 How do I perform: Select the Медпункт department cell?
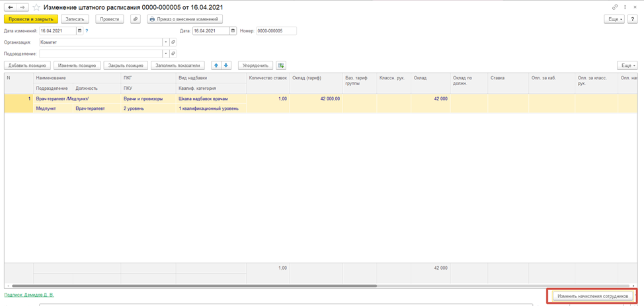pos(53,108)
